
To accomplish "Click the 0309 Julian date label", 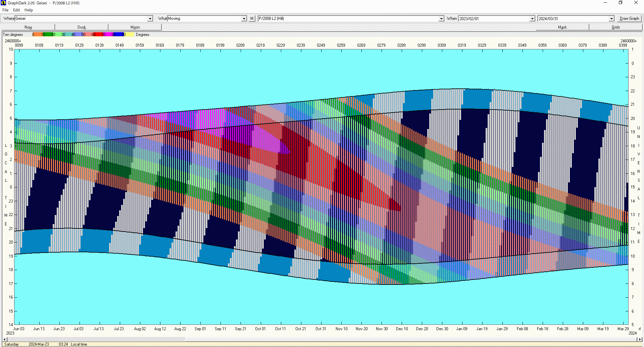I will [442, 45].
